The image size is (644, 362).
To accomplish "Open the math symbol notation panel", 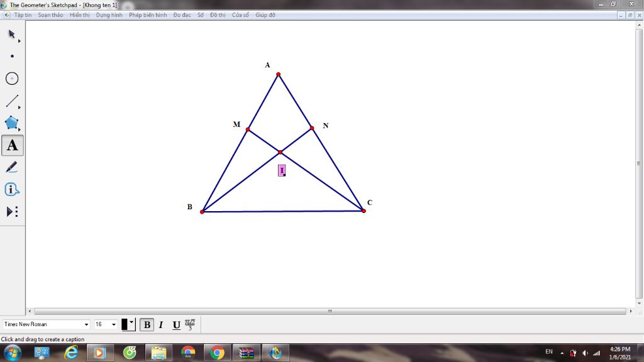I will pos(190,324).
